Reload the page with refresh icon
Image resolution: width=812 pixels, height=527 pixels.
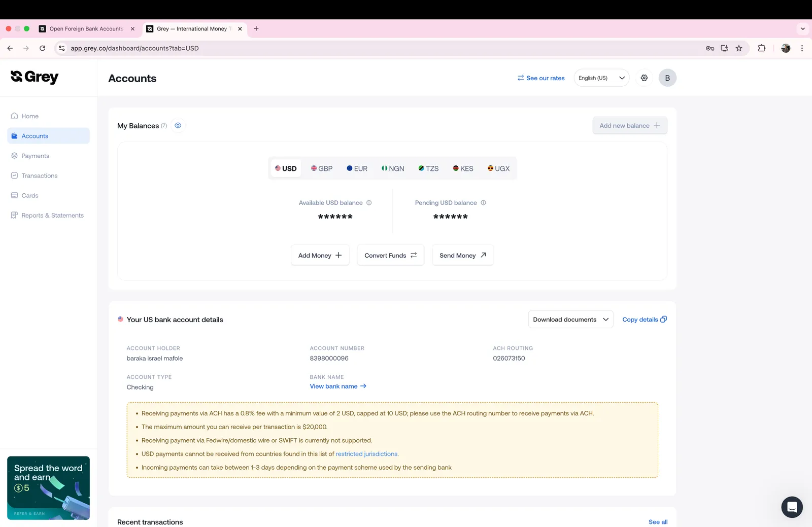pos(43,48)
